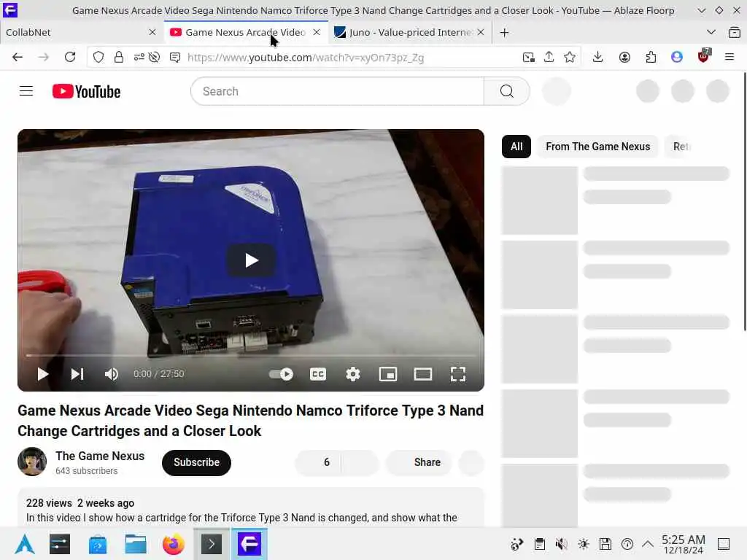Open Firefox from the taskbar
This screenshot has width=747, height=560.
pos(174,544)
